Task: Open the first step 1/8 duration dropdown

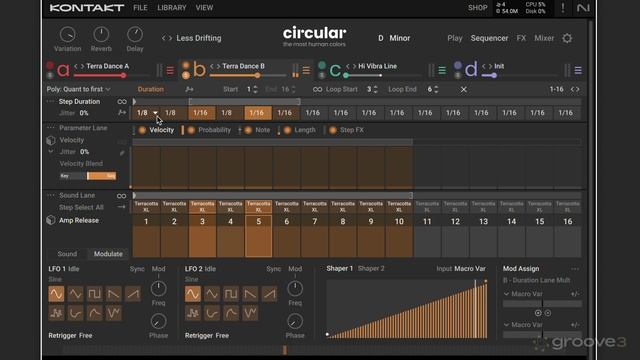Action: (155, 113)
